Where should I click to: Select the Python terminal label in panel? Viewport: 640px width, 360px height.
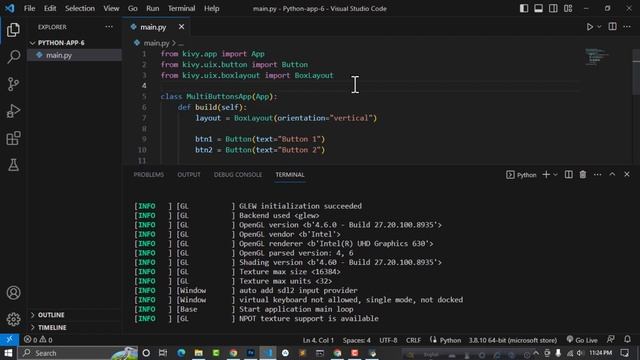coord(521,175)
